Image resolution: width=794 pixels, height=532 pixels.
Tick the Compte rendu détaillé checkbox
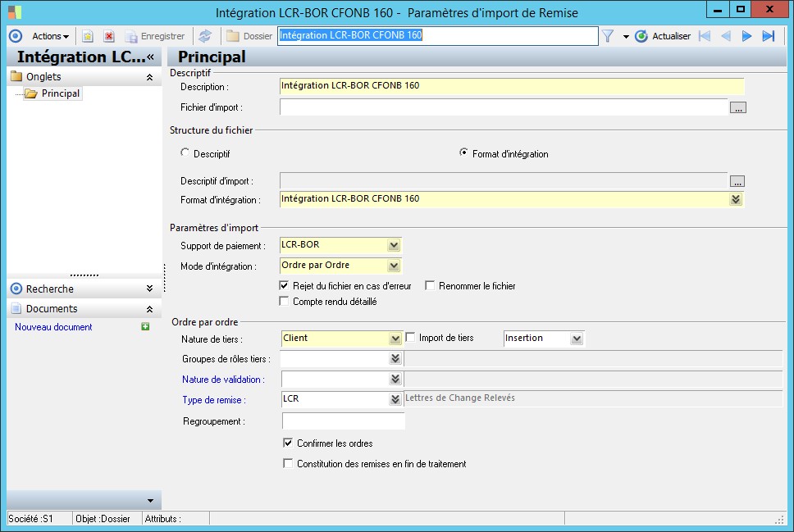(285, 302)
